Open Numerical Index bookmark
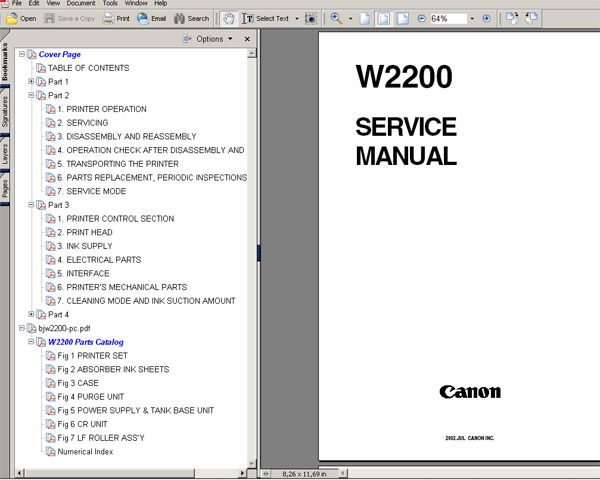The height and width of the screenshot is (480, 600). point(85,452)
